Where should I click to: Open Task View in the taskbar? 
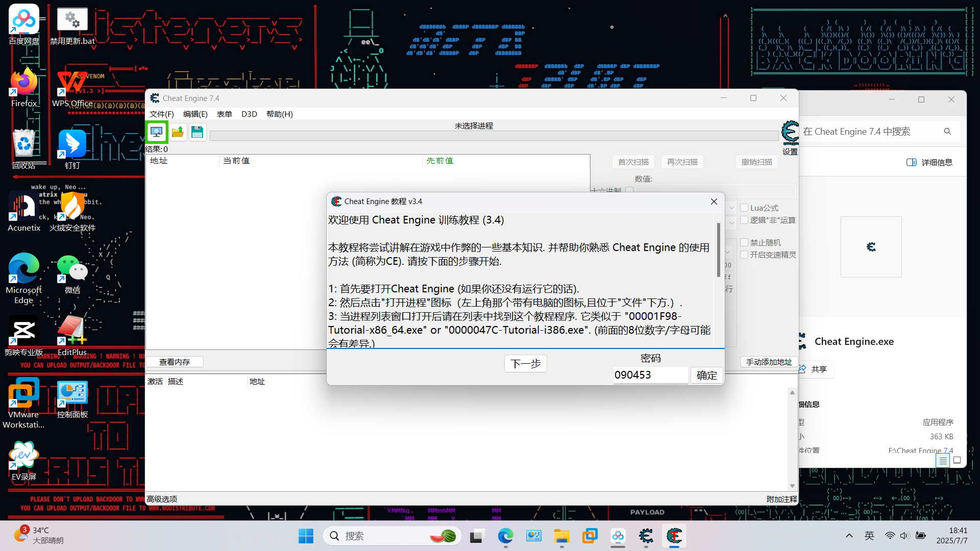pyautogui.click(x=477, y=536)
